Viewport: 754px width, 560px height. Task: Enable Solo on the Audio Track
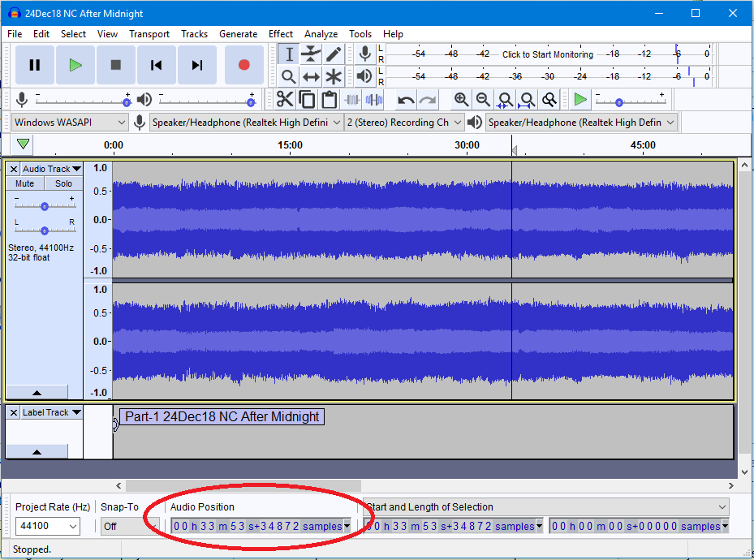point(63,183)
